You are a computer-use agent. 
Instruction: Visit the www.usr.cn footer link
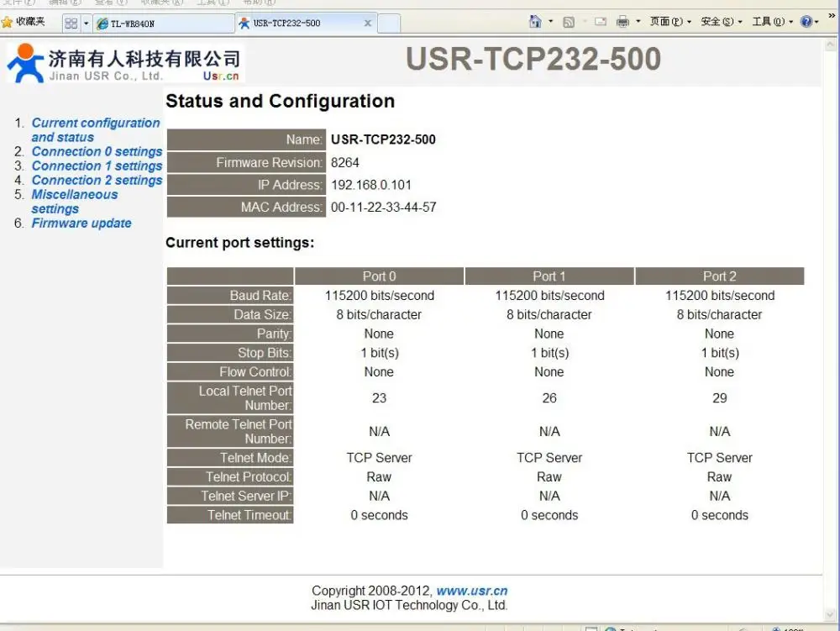(472, 591)
